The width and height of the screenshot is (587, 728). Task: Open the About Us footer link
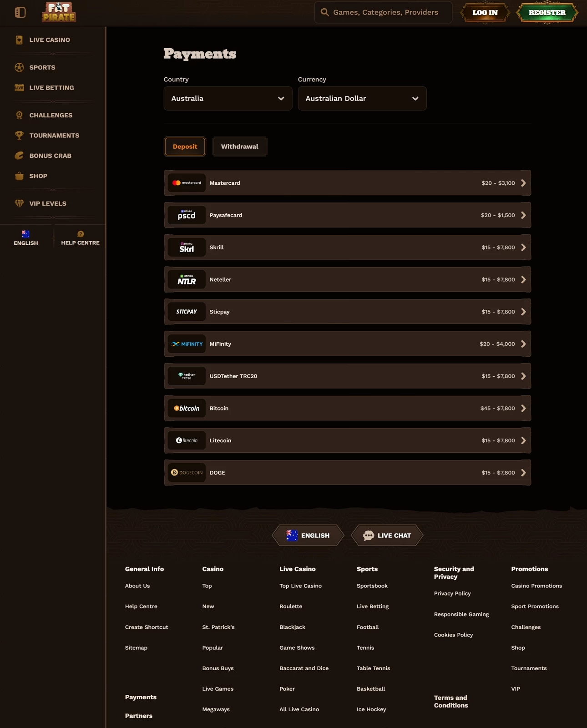click(x=137, y=586)
